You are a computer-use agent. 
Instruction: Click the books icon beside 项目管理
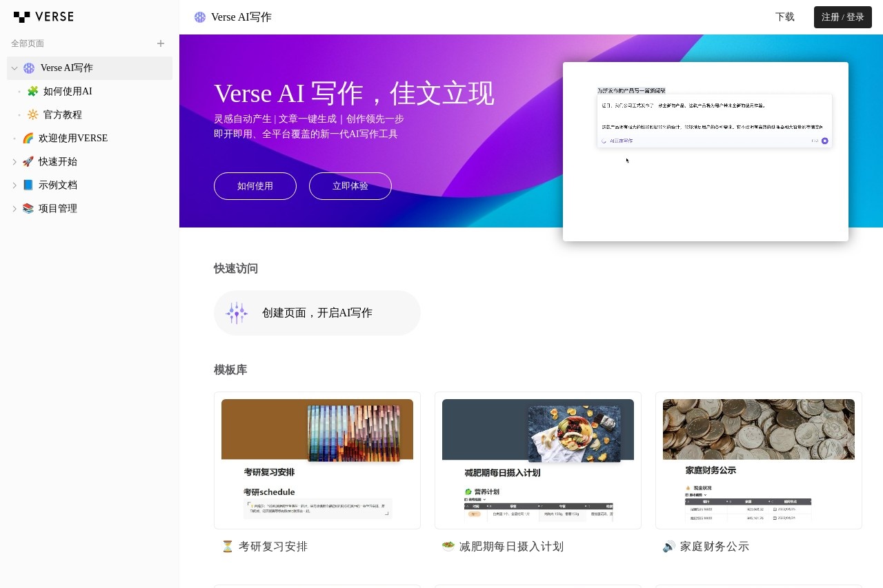point(28,208)
